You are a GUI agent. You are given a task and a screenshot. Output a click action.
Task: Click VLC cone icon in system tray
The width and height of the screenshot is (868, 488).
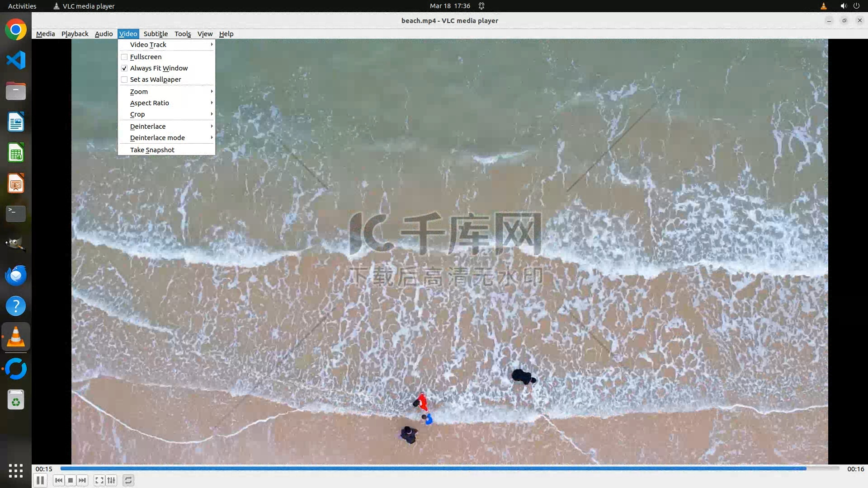pyautogui.click(x=823, y=6)
